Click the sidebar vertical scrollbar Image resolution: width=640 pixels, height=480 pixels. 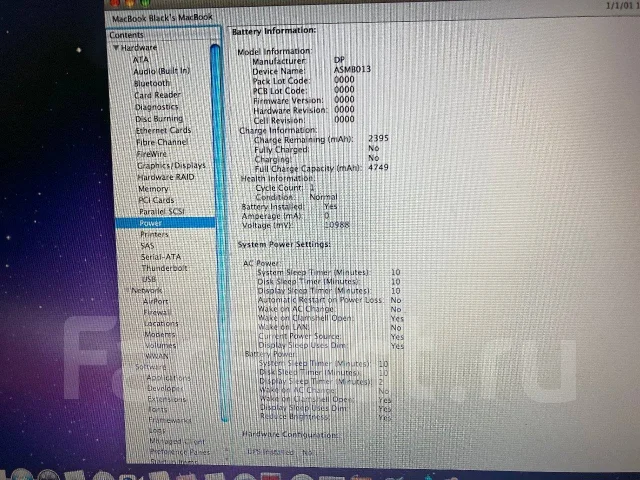220,233
